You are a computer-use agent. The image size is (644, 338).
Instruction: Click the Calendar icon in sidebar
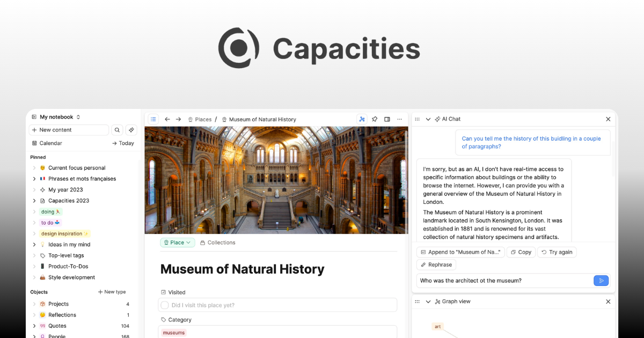point(34,143)
